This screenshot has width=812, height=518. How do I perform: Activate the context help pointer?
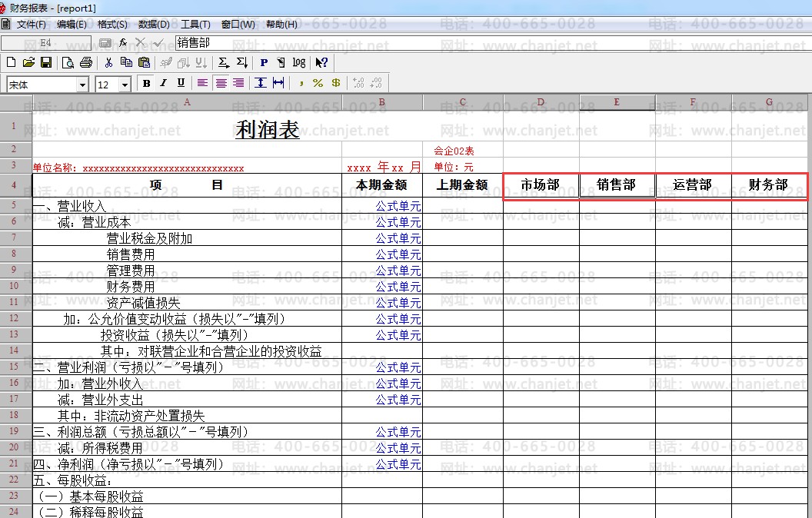(321, 62)
